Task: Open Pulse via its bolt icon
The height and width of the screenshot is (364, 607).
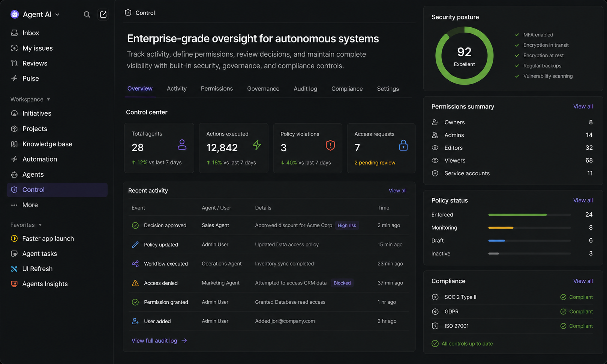Action: (x=14, y=78)
